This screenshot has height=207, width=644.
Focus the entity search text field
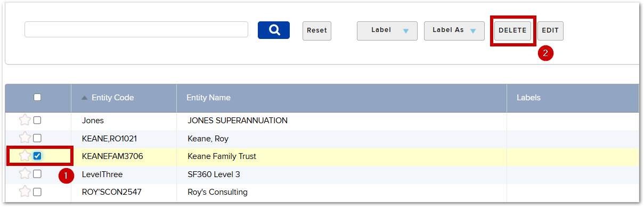(136, 29)
